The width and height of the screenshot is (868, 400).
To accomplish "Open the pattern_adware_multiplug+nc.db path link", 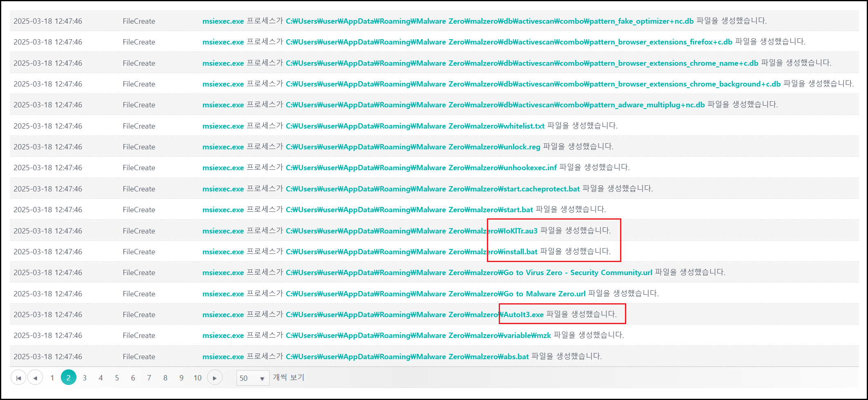I will (x=495, y=104).
